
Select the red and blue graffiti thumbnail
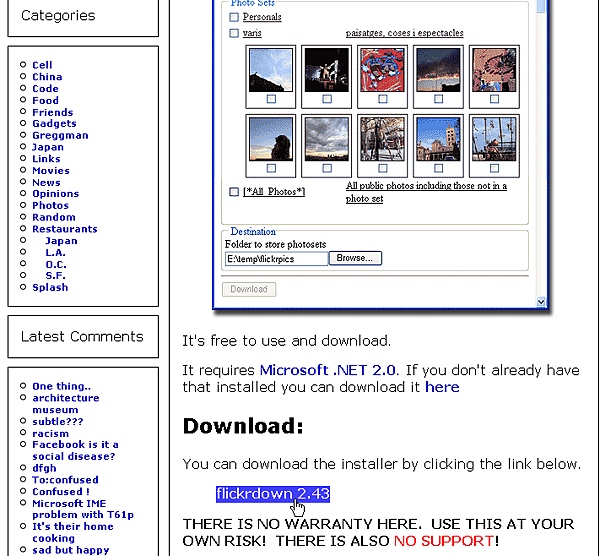click(x=382, y=70)
